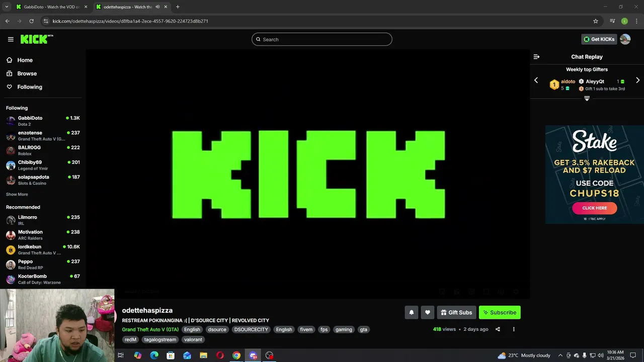This screenshot has width=644, height=362.
Task: Open recommended channel KooterBomb
Action: point(43,279)
